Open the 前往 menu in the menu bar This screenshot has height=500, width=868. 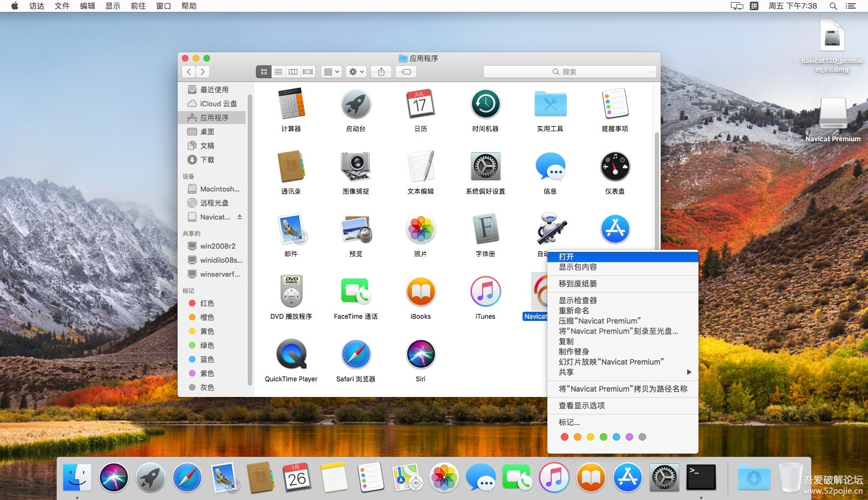(138, 6)
